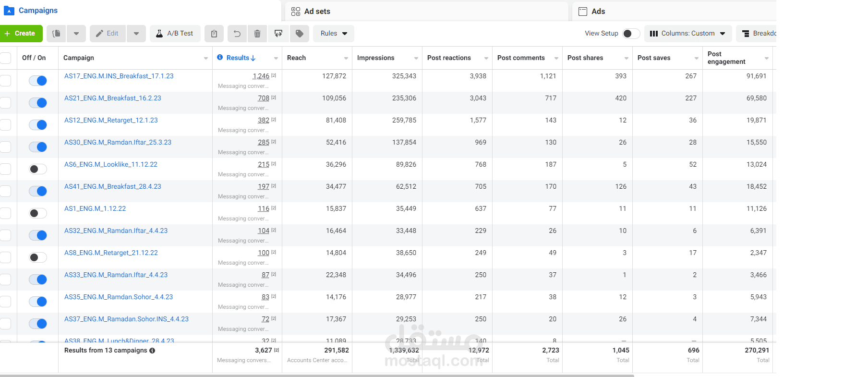Click the duplicate campaign icon
Image resolution: width=868 pixels, height=377 pixels.
click(x=57, y=34)
